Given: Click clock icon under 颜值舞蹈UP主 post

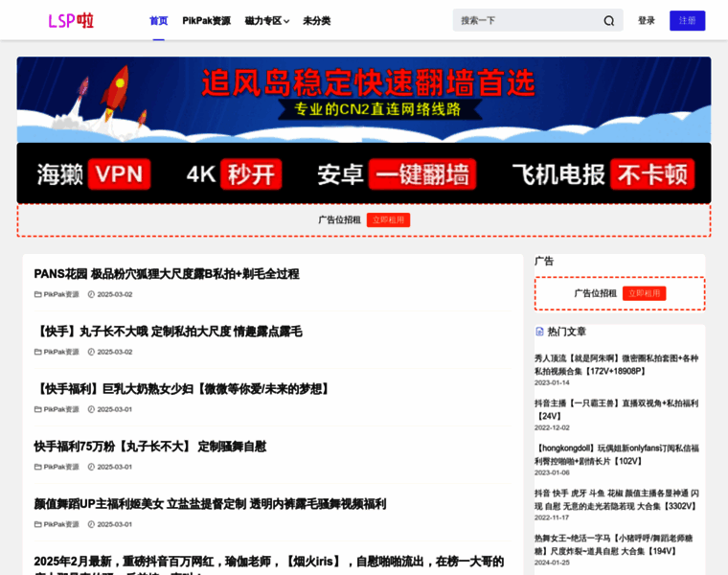Looking at the screenshot, I should [x=91, y=524].
